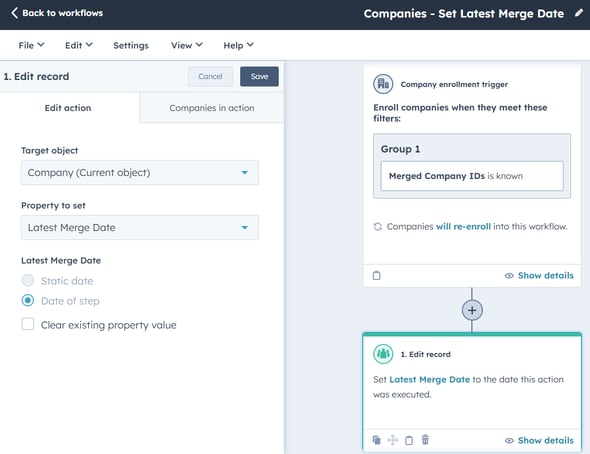590x454 pixels.
Task: Click the Save button
Action: [x=259, y=76]
